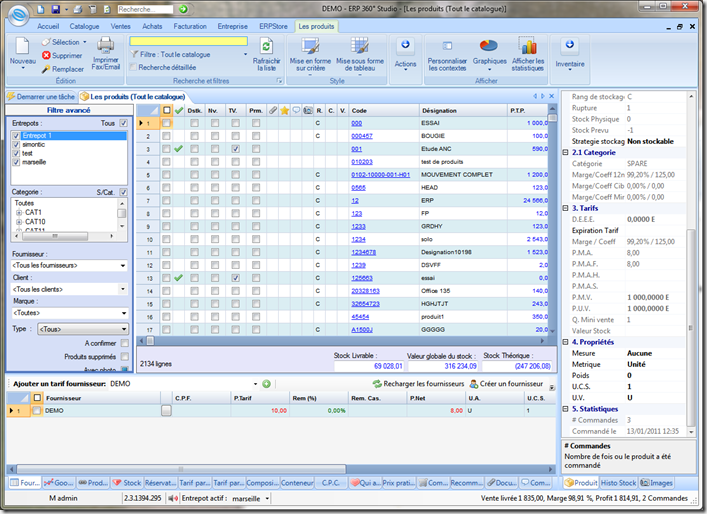Click Afficher les statistiques icon
This screenshot has height=514, width=707.
[528, 46]
